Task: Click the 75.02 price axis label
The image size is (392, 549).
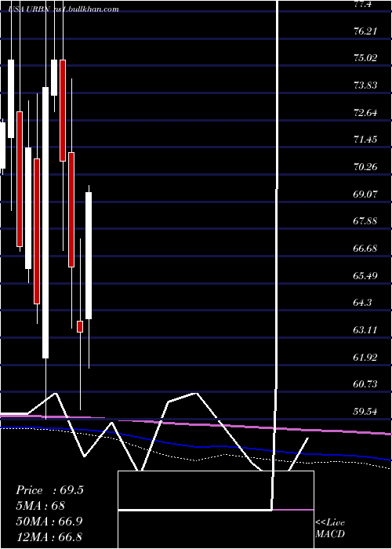Action: coord(366,58)
